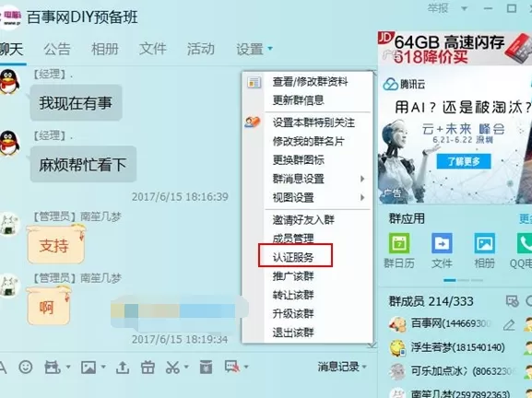The image size is (532, 398).
Task: Click the upload file arrow icon
Action: [x=123, y=368]
